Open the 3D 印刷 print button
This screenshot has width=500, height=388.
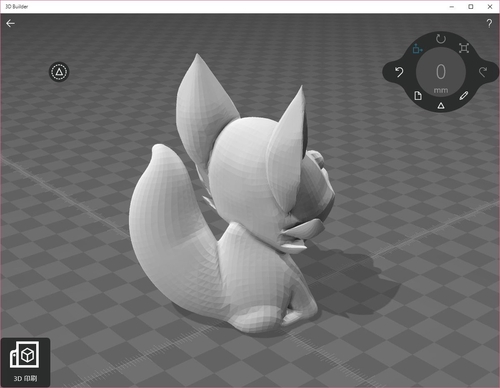(25, 362)
